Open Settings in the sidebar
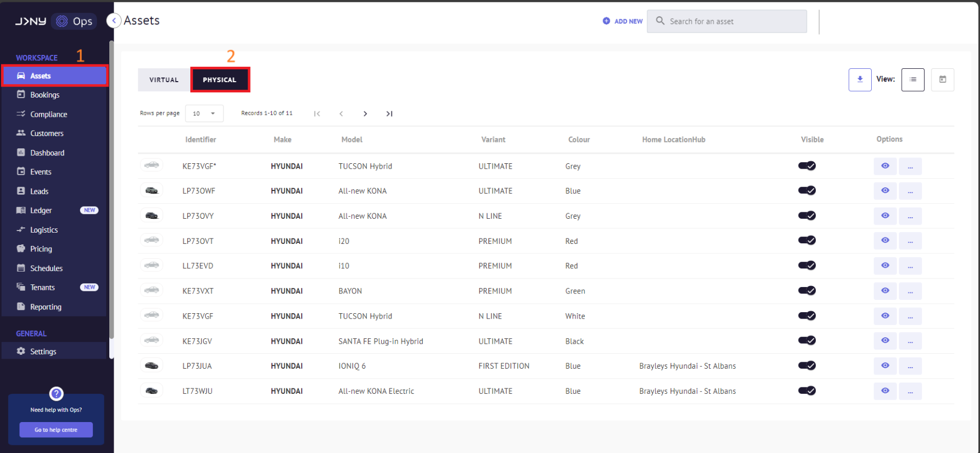This screenshot has width=980, height=453. [55, 351]
